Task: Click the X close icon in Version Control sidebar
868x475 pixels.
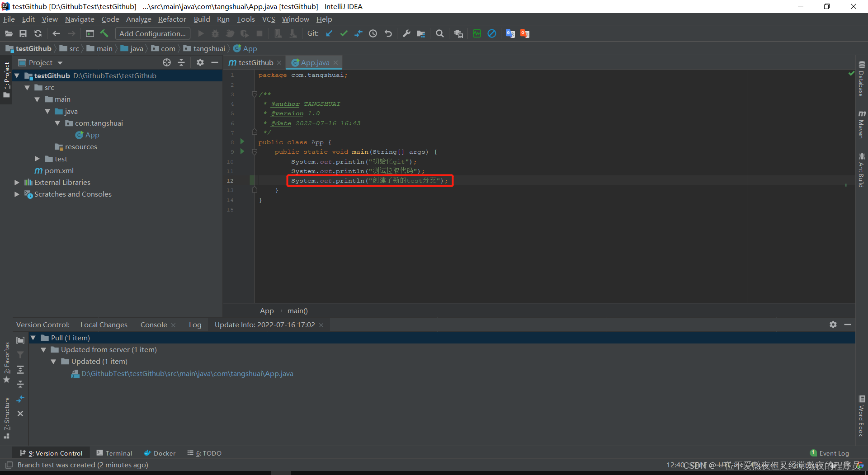Action: point(20,414)
